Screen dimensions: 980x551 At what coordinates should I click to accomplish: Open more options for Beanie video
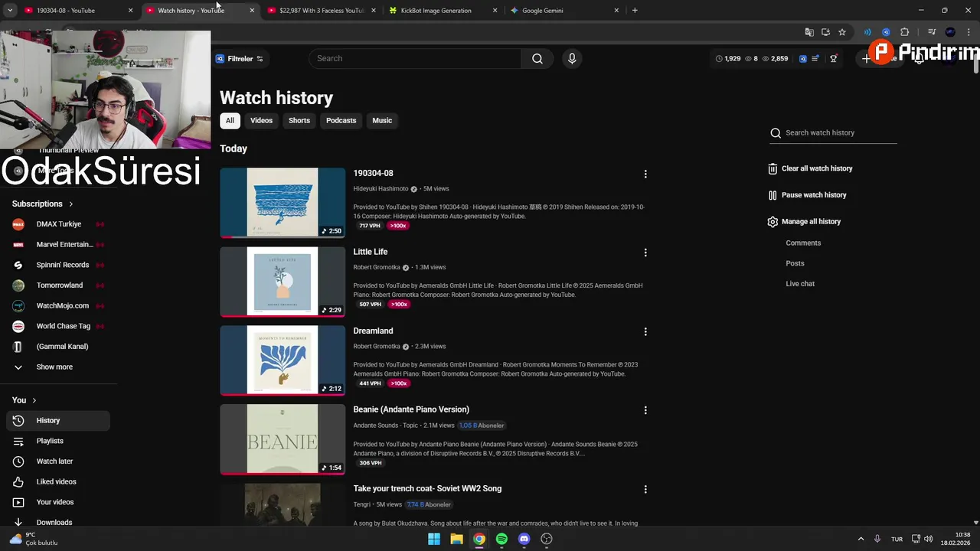645,410
